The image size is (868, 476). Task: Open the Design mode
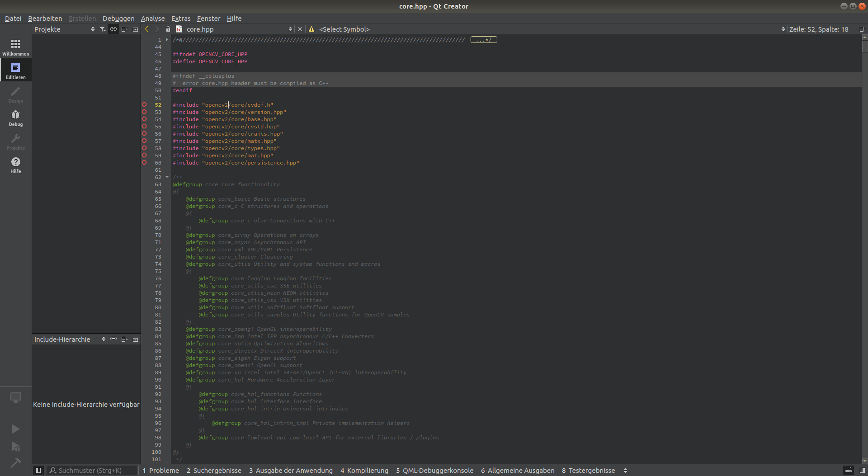point(16,94)
